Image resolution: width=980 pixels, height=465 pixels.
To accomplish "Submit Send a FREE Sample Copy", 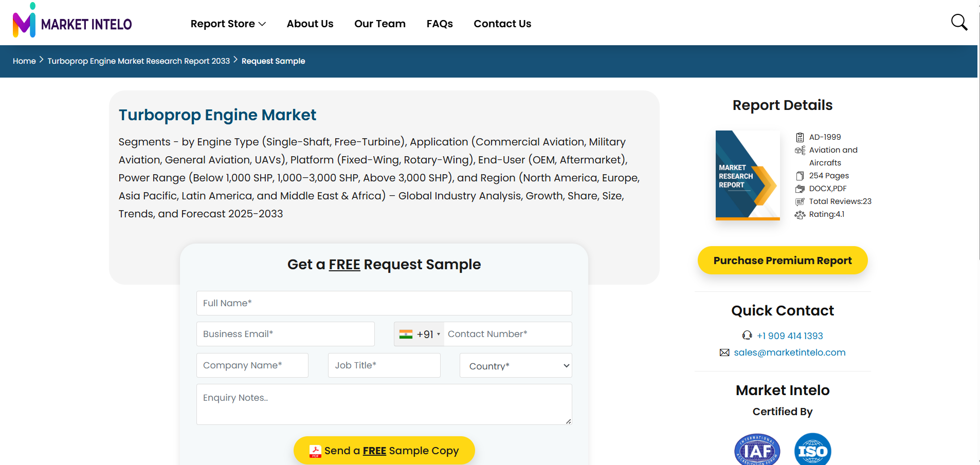I will (384, 451).
